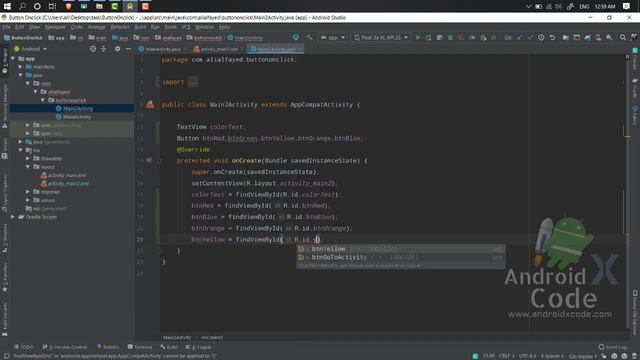Open the VCS history clock icon

(541, 38)
